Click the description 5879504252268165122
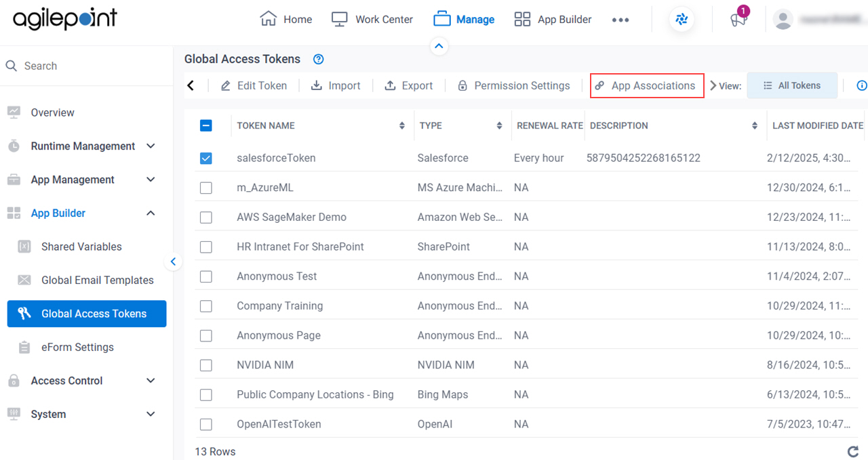The width and height of the screenshot is (868, 460). pos(643,158)
